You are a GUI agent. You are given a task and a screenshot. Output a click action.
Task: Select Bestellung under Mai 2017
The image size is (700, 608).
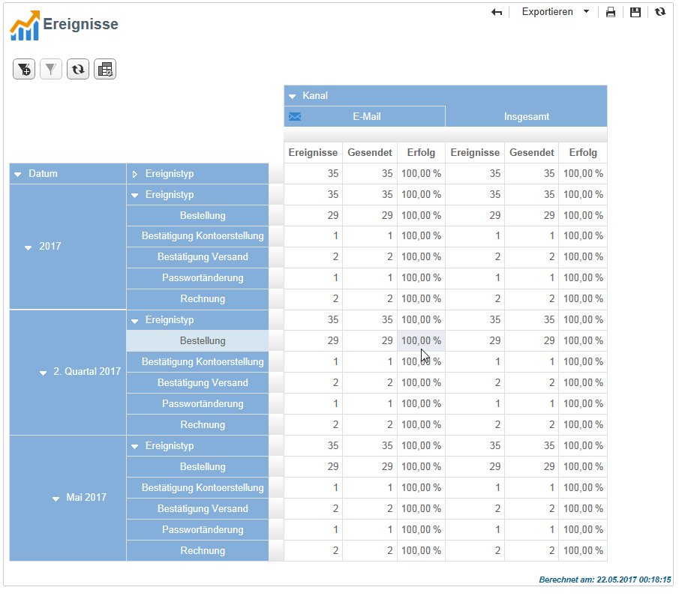tap(198, 466)
